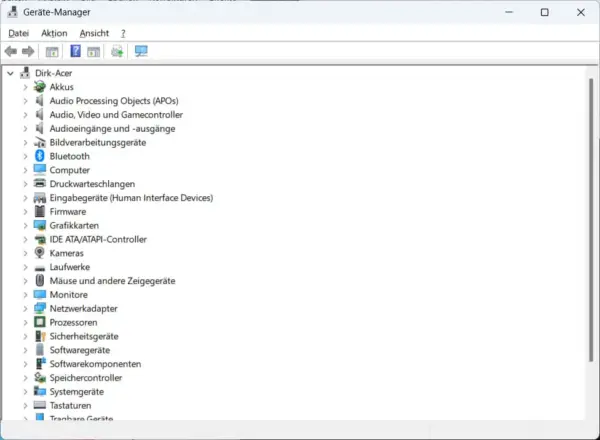This screenshot has width=600, height=440.
Task: Expand the Grafikkarten category
Action: tap(25, 226)
